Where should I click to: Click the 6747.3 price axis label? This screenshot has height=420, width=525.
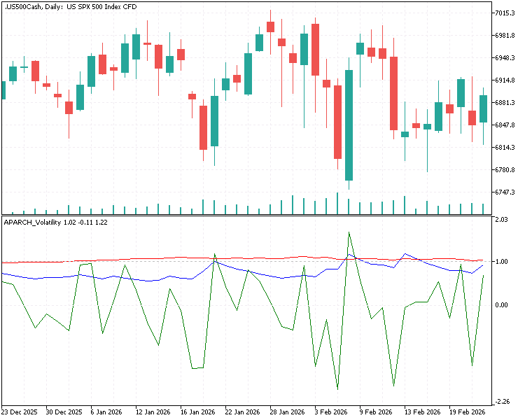[505, 192]
